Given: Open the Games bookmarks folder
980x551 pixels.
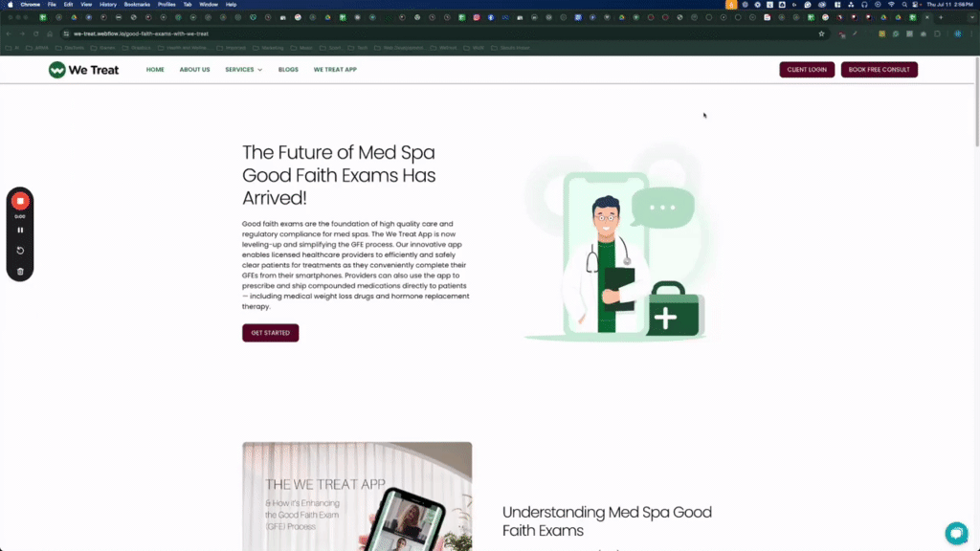Looking at the screenshot, I should tap(103, 48).
